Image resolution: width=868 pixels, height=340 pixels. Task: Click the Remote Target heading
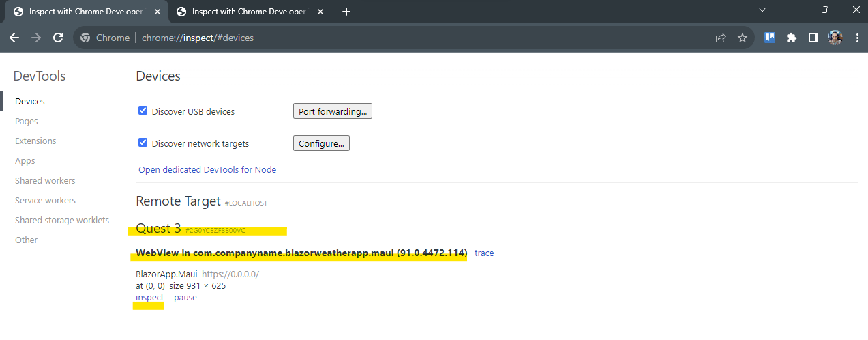pos(179,201)
